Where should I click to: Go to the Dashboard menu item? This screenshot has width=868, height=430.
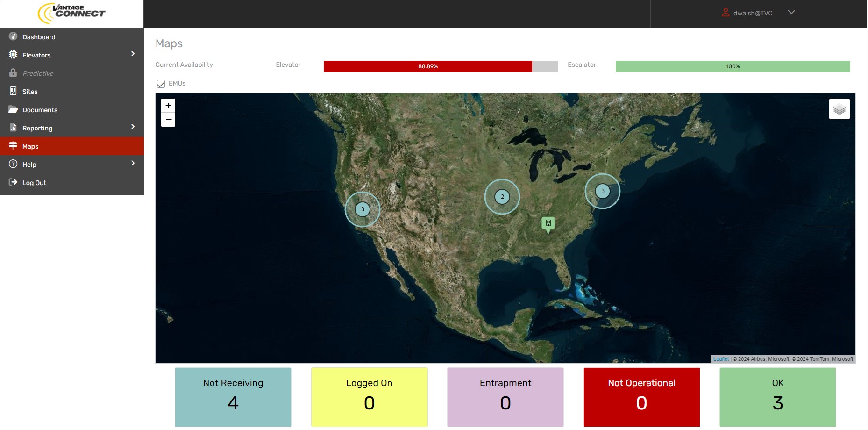pyautogui.click(x=39, y=37)
